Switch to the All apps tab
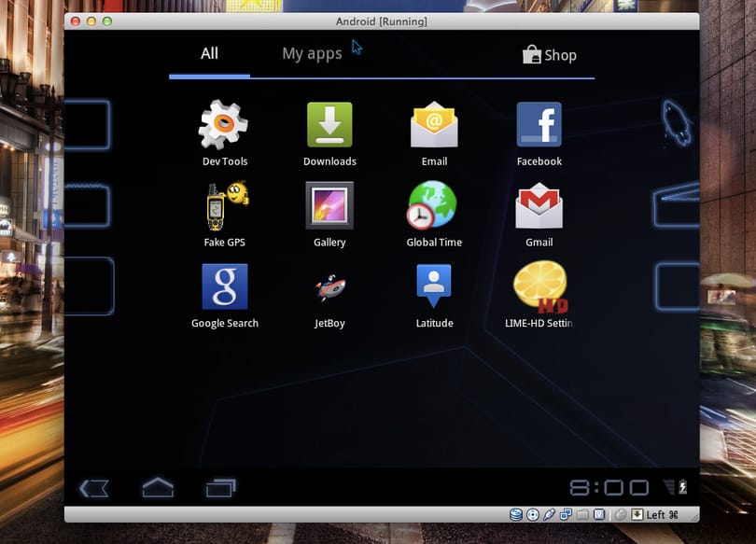 point(209,53)
